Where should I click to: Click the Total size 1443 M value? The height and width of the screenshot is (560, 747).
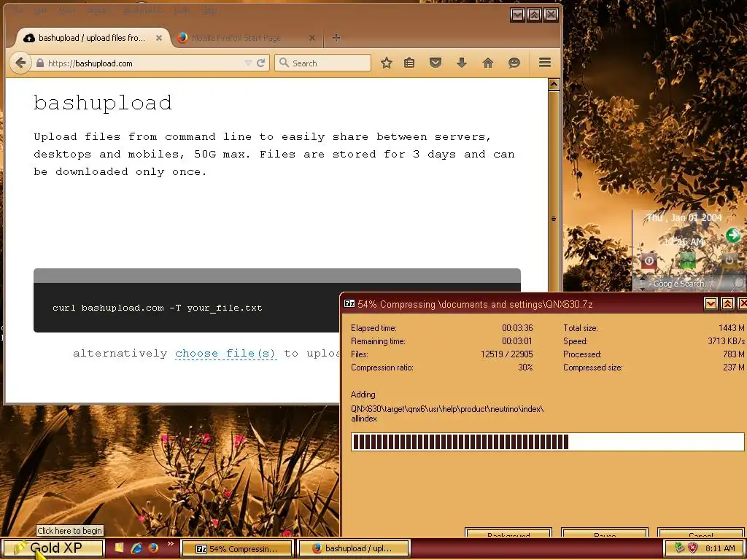coord(731,328)
